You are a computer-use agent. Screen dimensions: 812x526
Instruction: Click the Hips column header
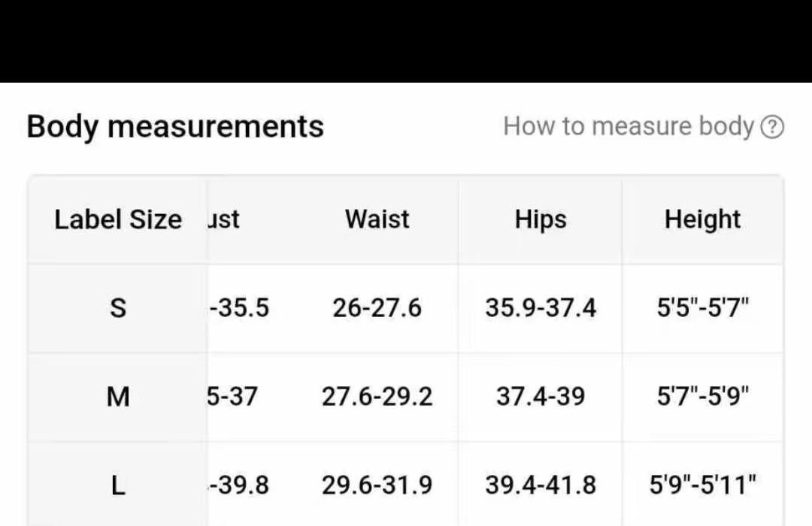pos(540,219)
